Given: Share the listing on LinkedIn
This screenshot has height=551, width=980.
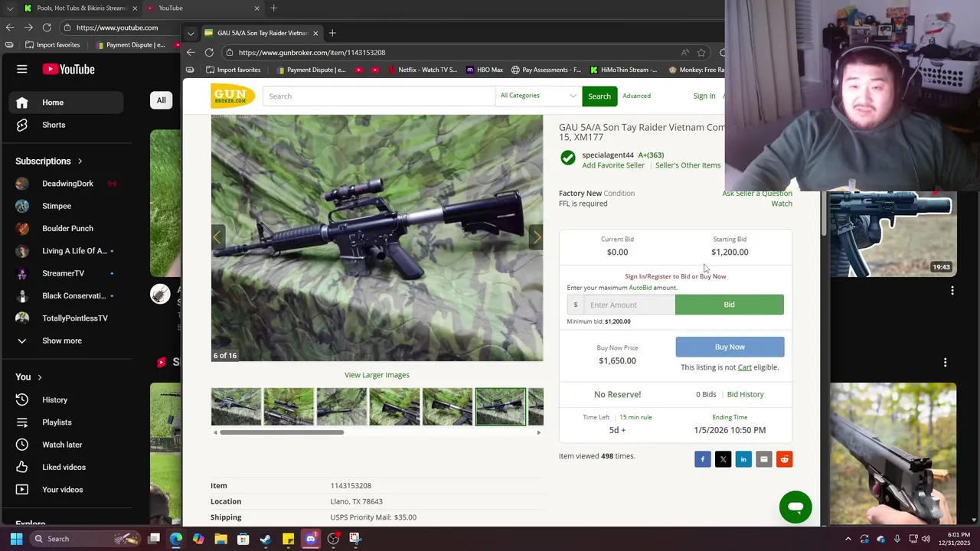Looking at the screenshot, I should click(x=743, y=459).
